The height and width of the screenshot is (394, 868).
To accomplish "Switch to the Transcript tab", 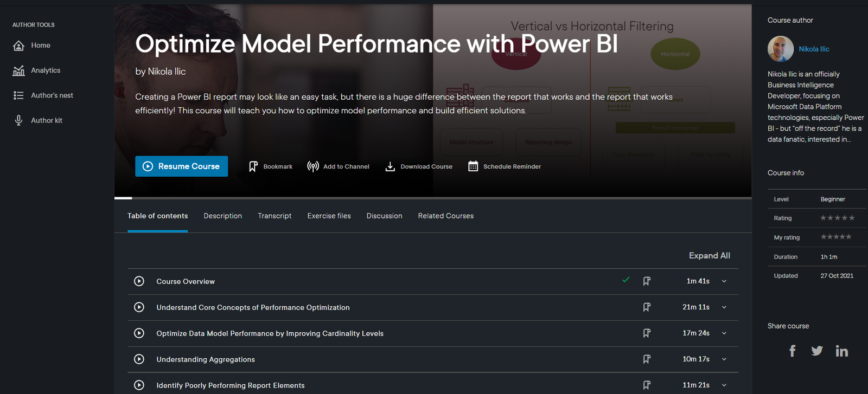I will click(x=275, y=216).
